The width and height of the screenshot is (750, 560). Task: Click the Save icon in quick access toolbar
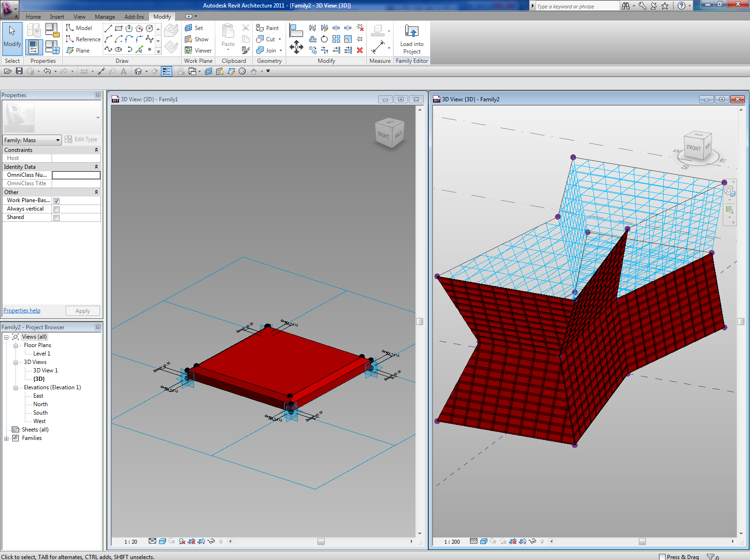click(19, 71)
